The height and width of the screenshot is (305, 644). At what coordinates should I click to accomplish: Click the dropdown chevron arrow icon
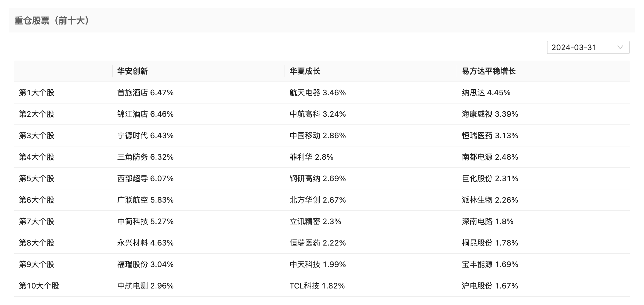(620, 47)
